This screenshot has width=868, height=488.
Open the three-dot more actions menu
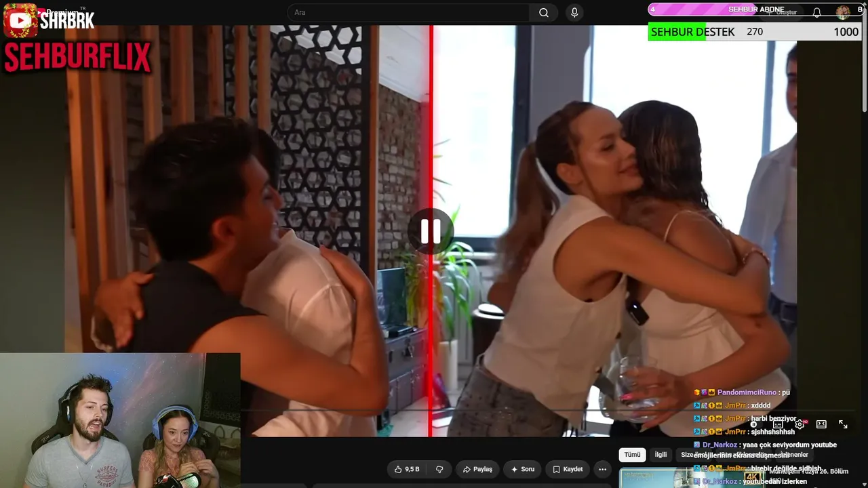click(602, 469)
